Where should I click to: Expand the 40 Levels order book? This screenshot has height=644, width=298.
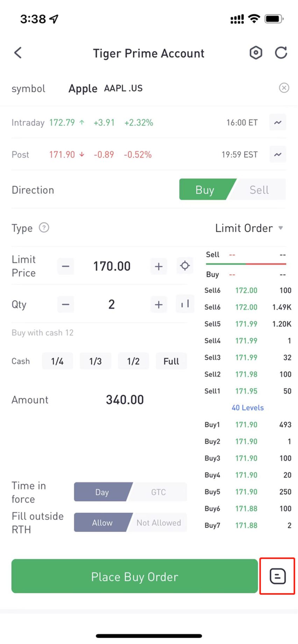(248, 408)
